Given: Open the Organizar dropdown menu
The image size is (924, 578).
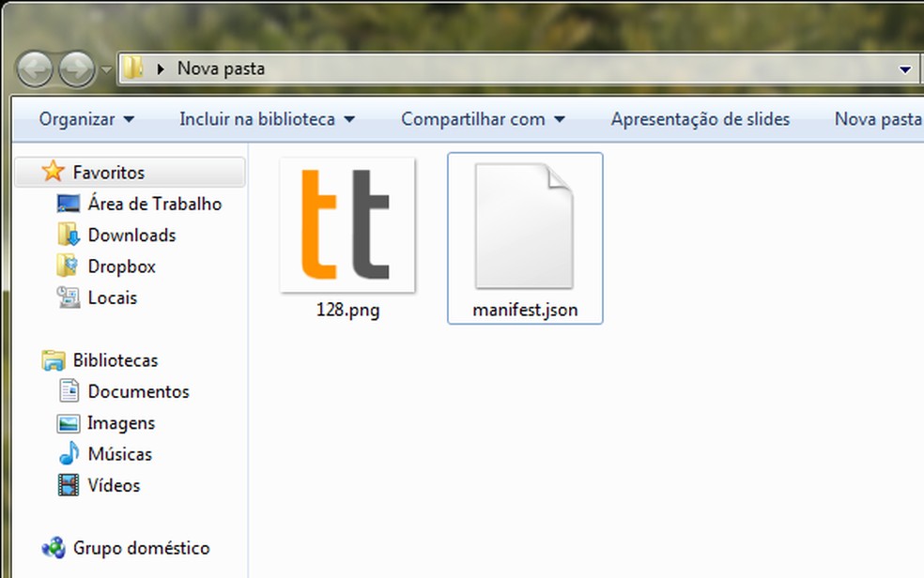Looking at the screenshot, I should pos(84,119).
